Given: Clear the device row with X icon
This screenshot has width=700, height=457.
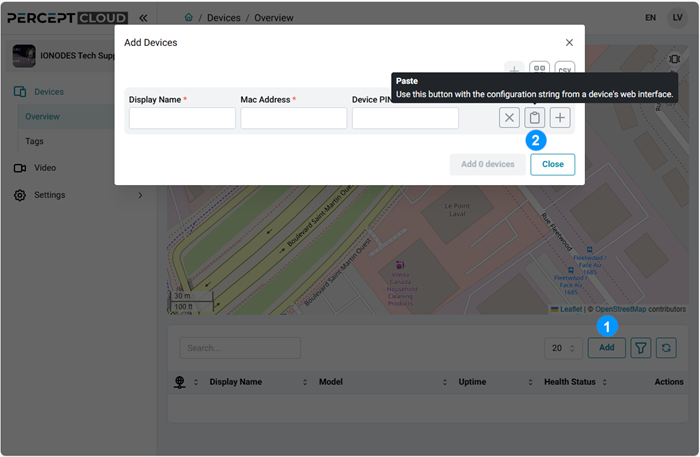Looking at the screenshot, I should [x=509, y=118].
